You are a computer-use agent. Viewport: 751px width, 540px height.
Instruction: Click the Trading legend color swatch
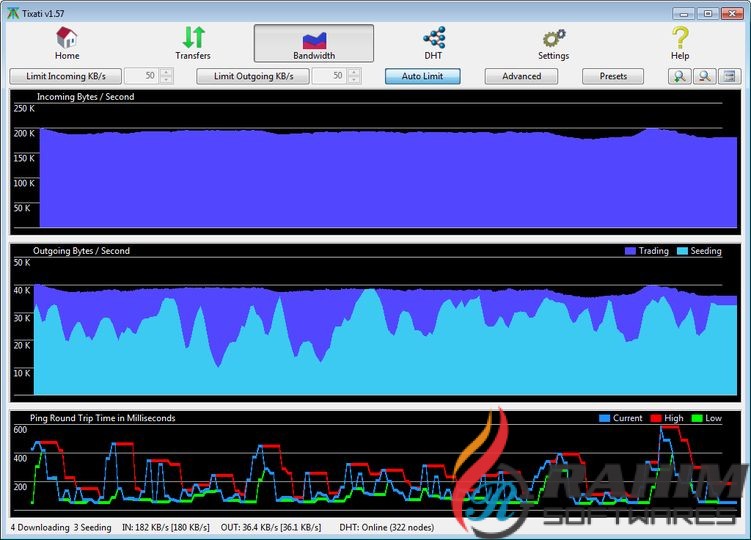pyautogui.click(x=629, y=251)
